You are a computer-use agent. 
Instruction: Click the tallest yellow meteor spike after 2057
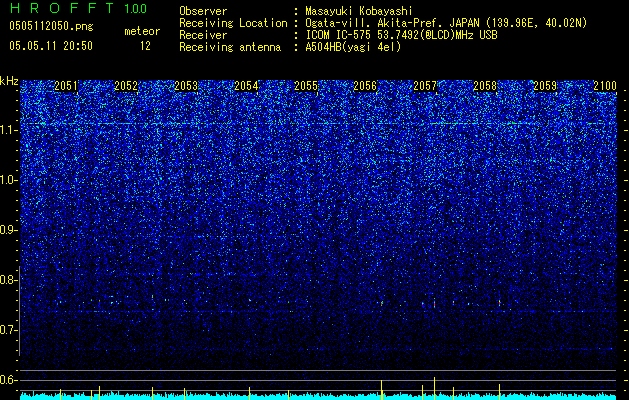click(434, 388)
